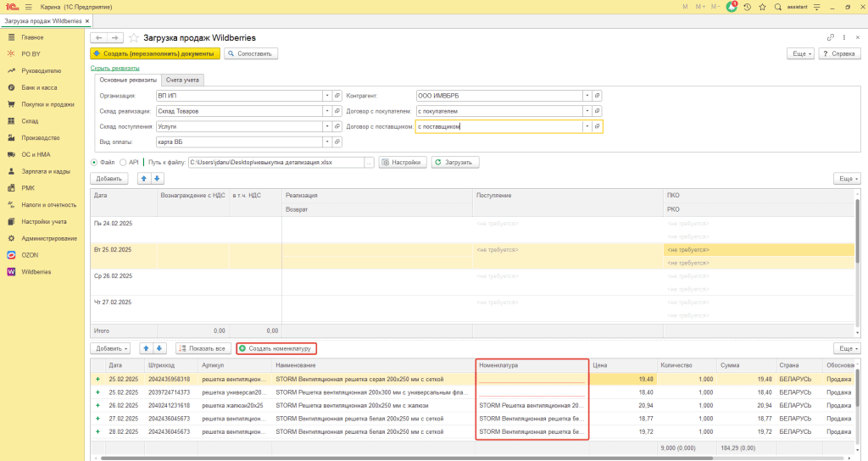Screen dimensions: 868x461
Task: Open Банк и касса section
Action: (39, 87)
